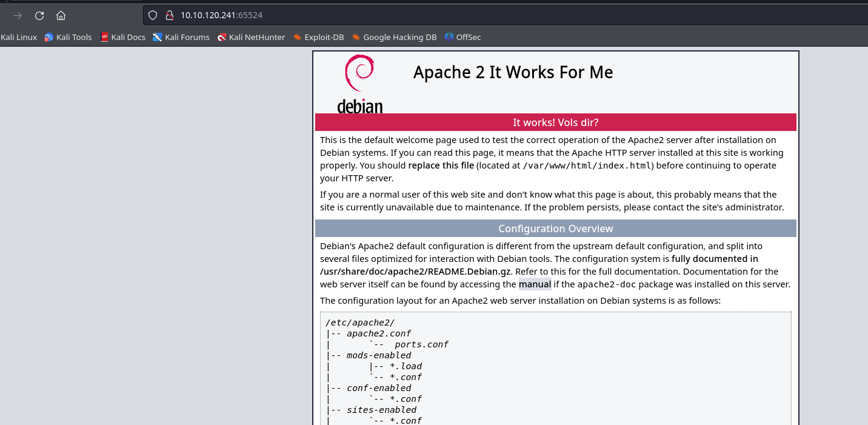
Task: Click the '*.load' line in tree
Action: click(406, 366)
